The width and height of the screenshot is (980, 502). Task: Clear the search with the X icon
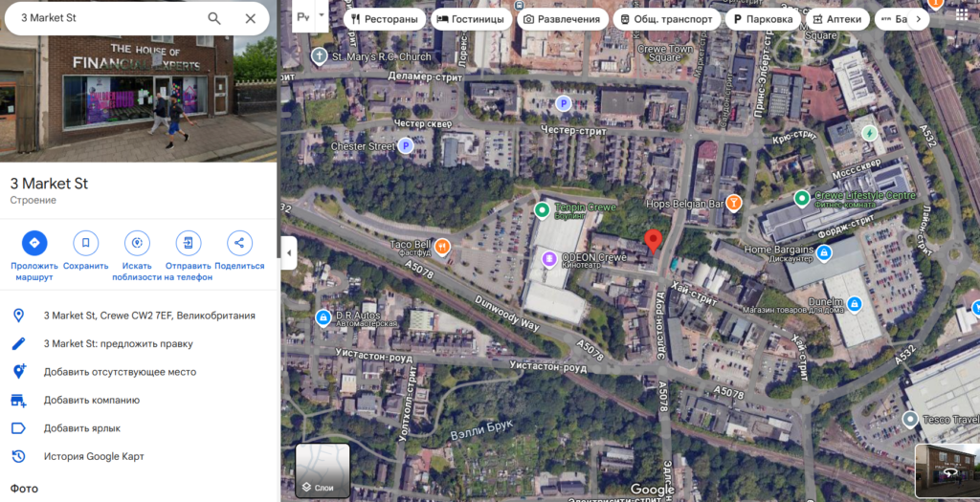pyautogui.click(x=251, y=19)
